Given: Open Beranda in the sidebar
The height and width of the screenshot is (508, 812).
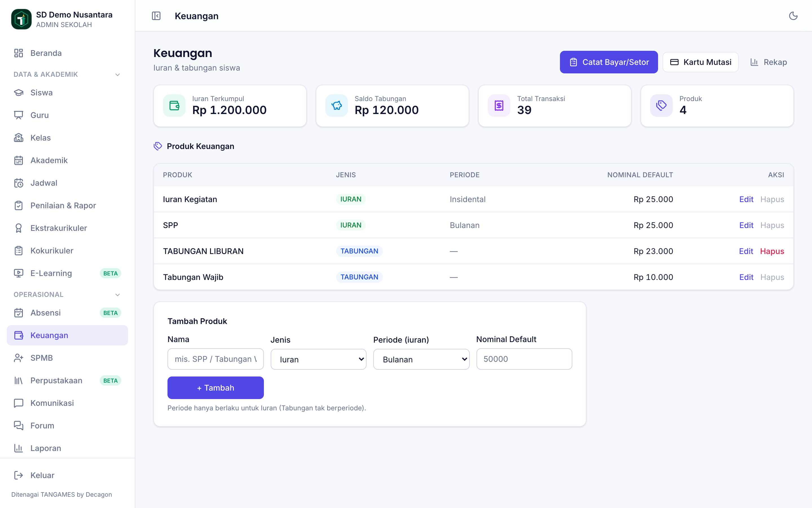Looking at the screenshot, I should pyautogui.click(x=67, y=53).
